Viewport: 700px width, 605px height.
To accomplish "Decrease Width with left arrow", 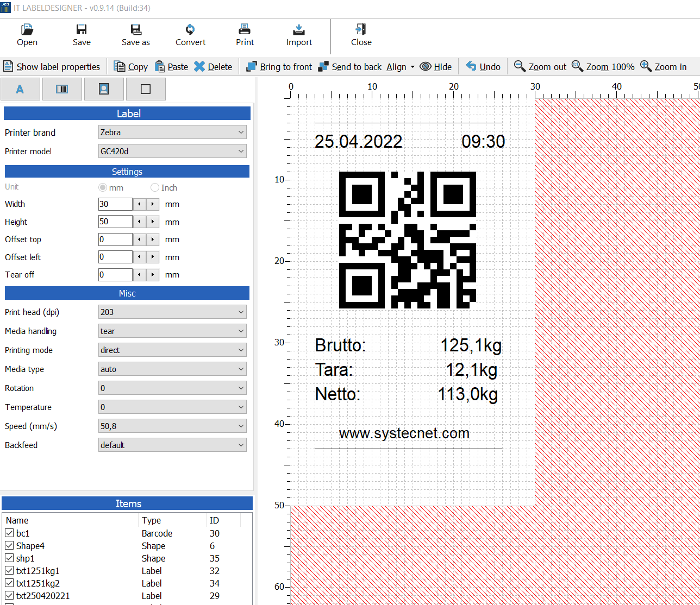I will [x=140, y=204].
